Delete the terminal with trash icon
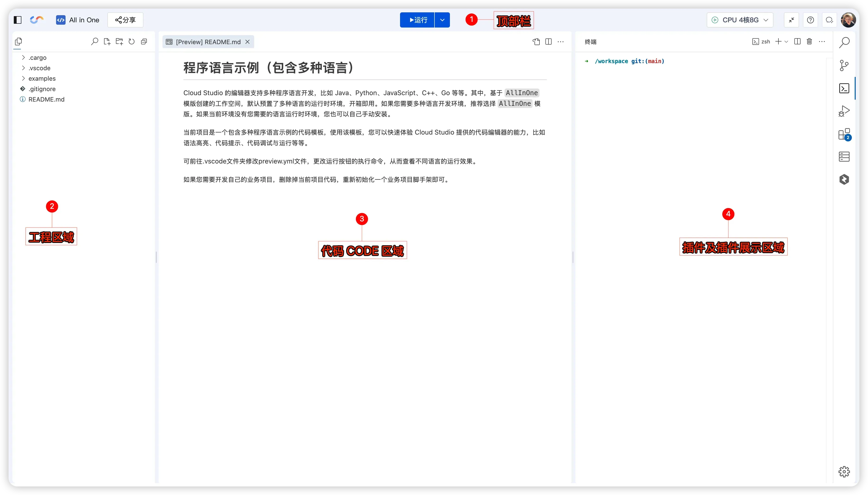 click(809, 42)
